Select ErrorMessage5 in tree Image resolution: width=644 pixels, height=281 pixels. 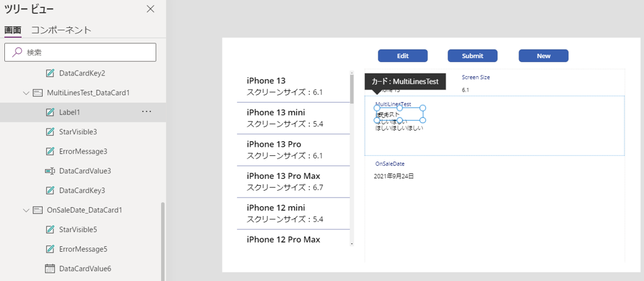pos(84,249)
